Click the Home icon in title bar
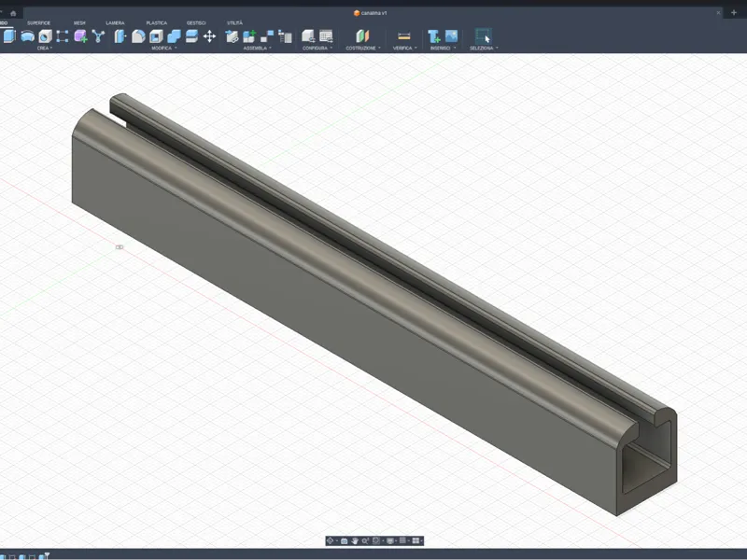Viewport: 747px width, 560px height. tap(13, 13)
